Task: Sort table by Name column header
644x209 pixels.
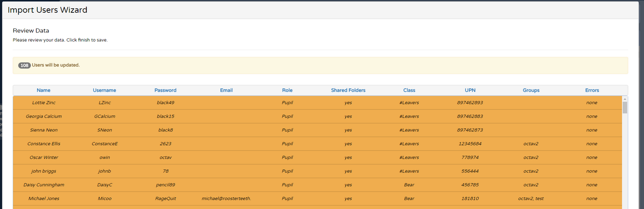Action: tap(43, 90)
